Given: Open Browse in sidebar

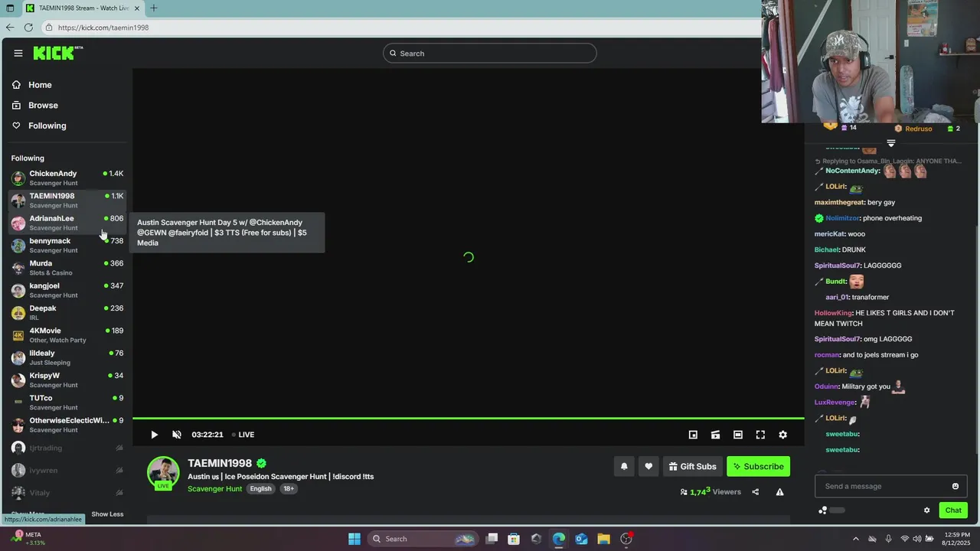Looking at the screenshot, I should (x=43, y=106).
